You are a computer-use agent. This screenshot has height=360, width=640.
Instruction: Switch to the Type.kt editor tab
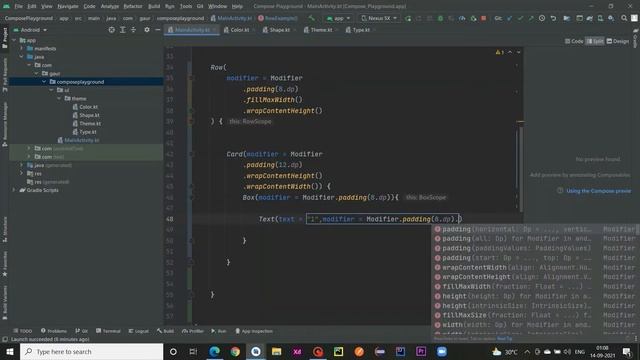click(x=360, y=30)
